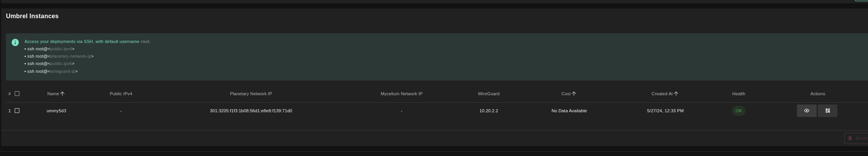
Task: Click the instance name ummy5d3
Action: [56, 111]
